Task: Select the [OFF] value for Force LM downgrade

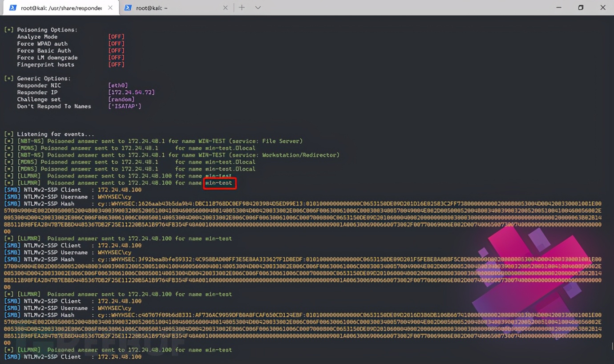Action: (116, 57)
